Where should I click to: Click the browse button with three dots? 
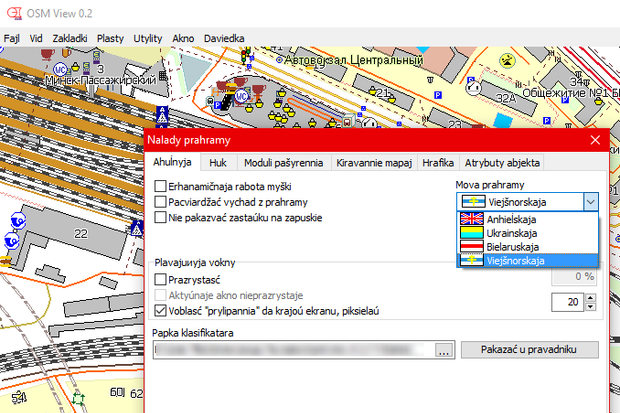(444, 350)
